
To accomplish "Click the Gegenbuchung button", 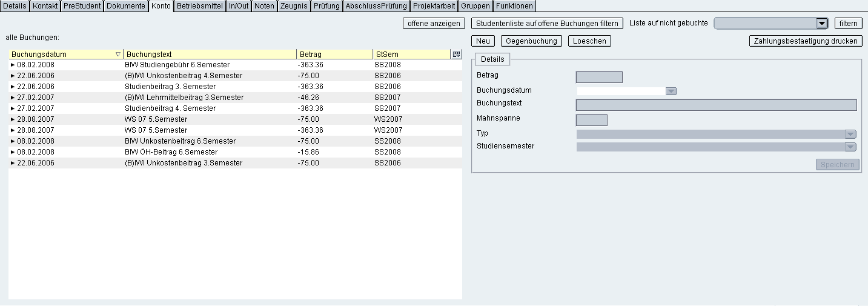I will (531, 41).
